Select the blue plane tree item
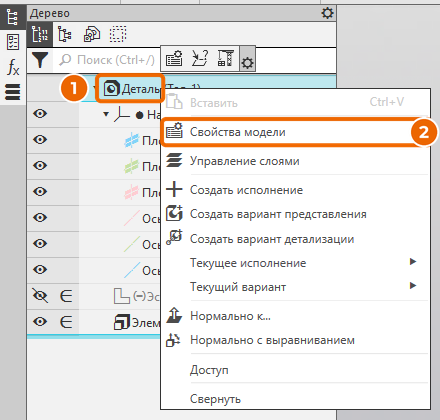The image size is (440, 420). tap(142, 140)
